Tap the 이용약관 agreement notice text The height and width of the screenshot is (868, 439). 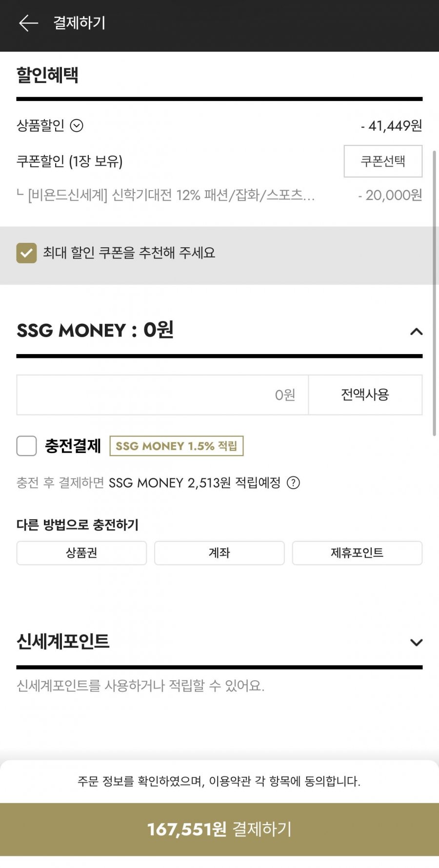pyautogui.click(x=219, y=781)
